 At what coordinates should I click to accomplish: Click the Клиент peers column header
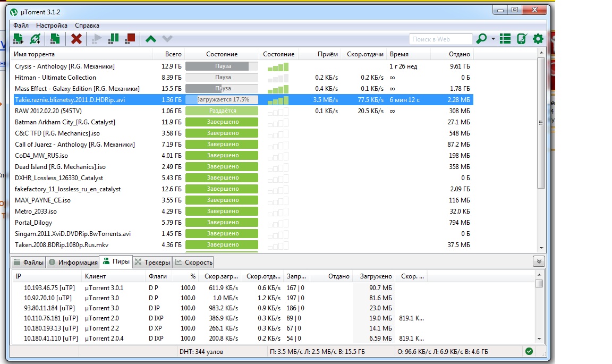point(113,276)
